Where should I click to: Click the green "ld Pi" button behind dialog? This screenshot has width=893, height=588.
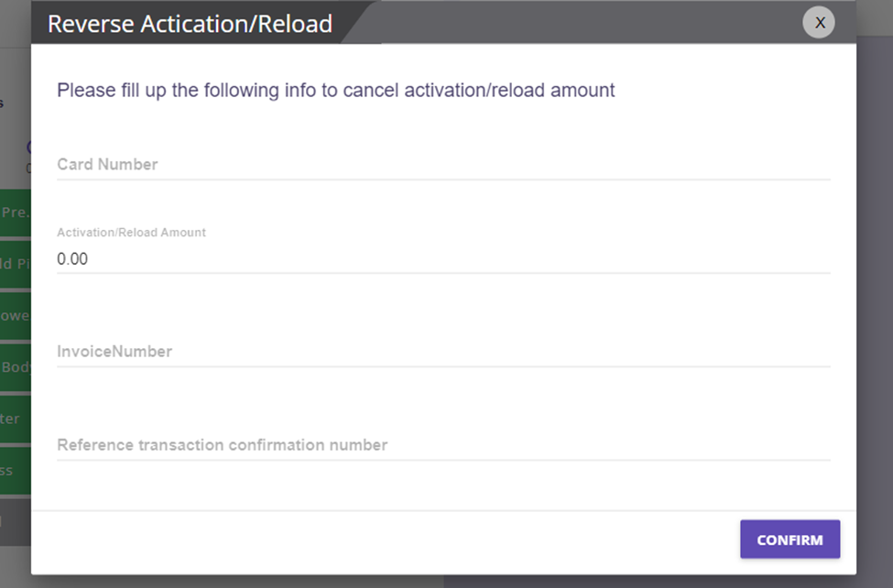click(x=16, y=264)
